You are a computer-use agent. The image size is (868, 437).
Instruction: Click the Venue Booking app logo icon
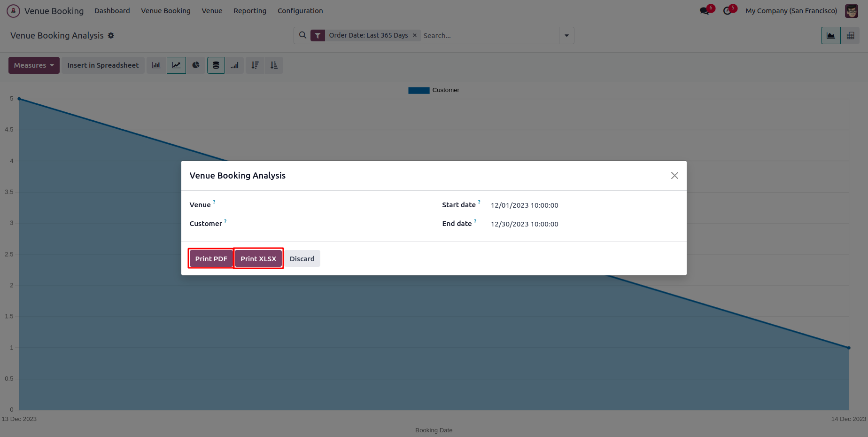coord(13,11)
